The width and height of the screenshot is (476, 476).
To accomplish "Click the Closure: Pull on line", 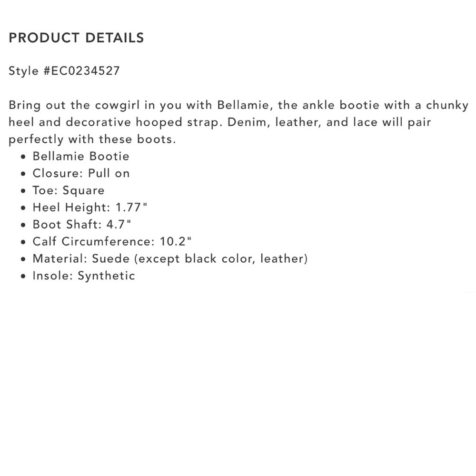I will (81, 173).
